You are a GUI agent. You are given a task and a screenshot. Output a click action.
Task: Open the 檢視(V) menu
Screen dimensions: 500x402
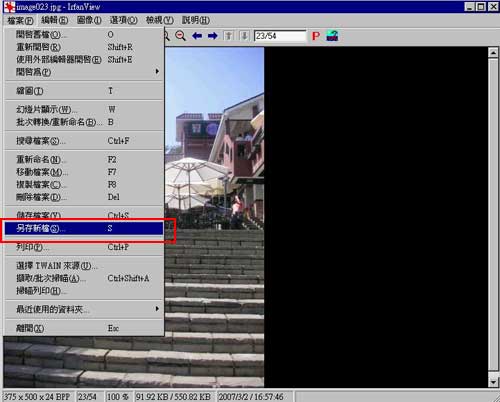coord(160,20)
